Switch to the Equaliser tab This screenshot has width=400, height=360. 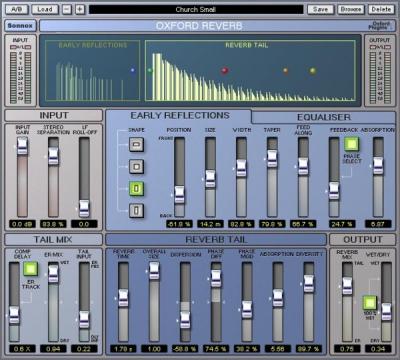[x=324, y=117]
